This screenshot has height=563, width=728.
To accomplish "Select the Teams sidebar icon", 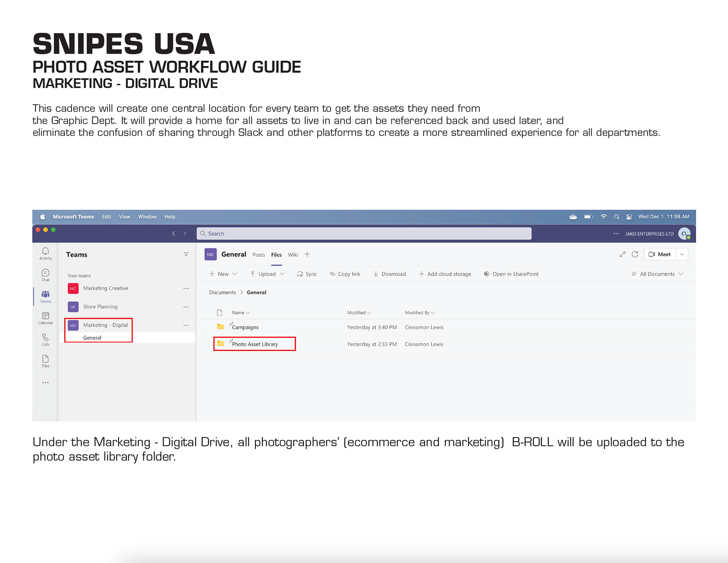I will (45, 296).
